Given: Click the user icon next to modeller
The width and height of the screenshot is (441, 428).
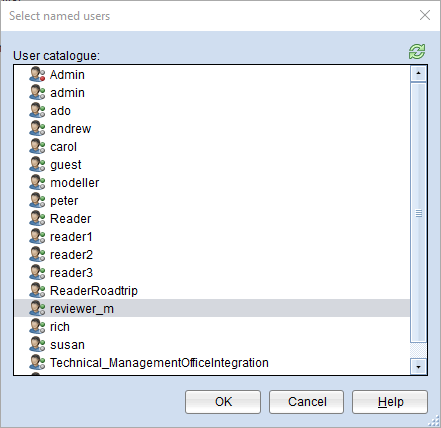Looking at the screenshot, I should point(37,182).
